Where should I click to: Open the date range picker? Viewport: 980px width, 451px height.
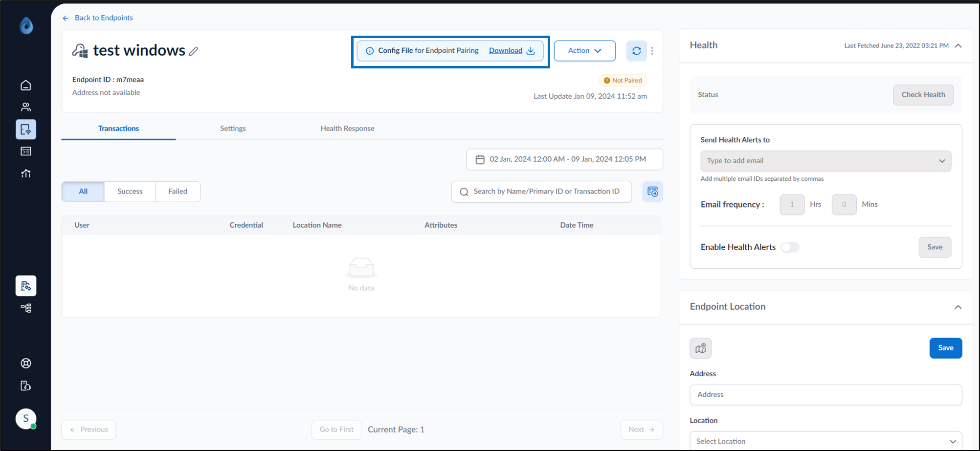click(x=564, y=159)
